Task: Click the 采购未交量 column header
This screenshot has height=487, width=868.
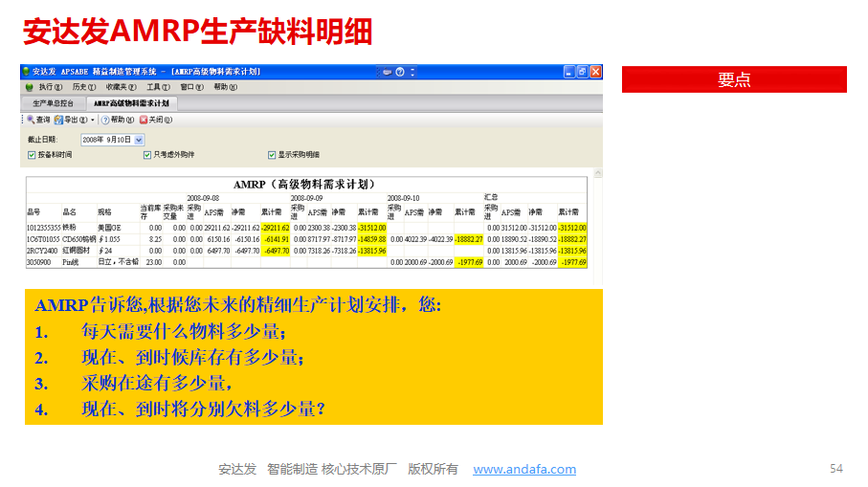Action: pyautogui.click(x=173, y=212)
